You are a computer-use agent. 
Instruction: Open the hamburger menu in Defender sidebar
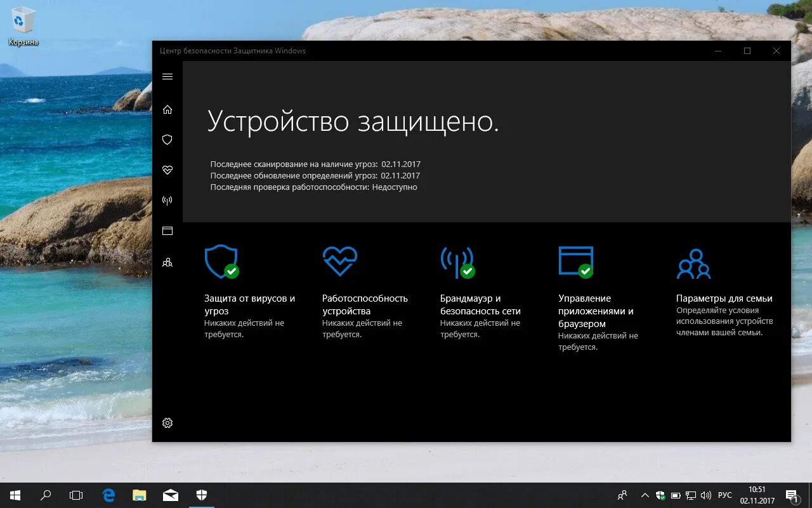167,77
